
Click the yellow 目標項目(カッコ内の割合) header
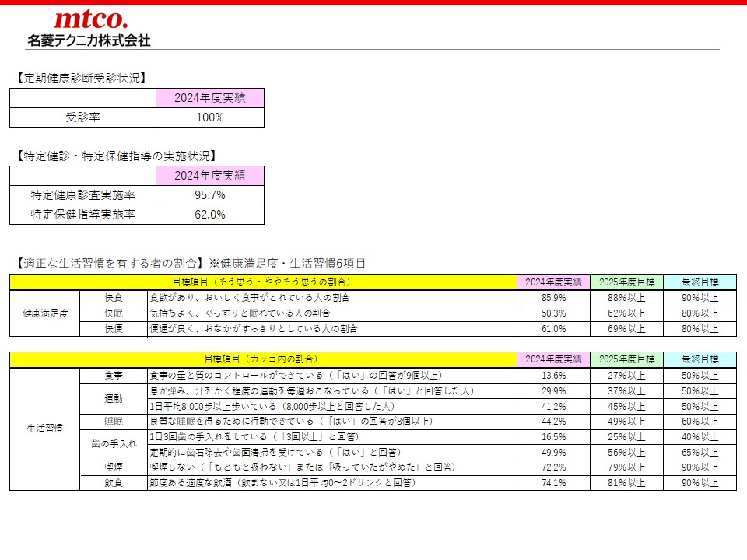[263, 359]
